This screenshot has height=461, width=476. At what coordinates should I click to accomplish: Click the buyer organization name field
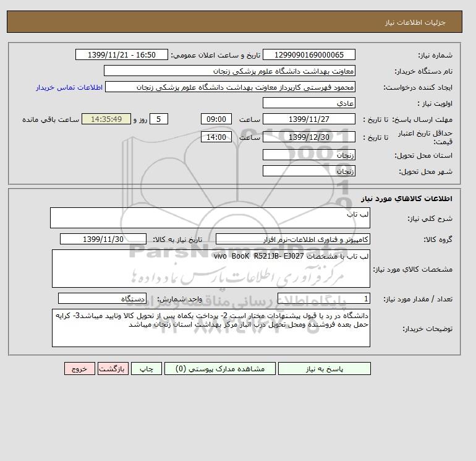229,71
